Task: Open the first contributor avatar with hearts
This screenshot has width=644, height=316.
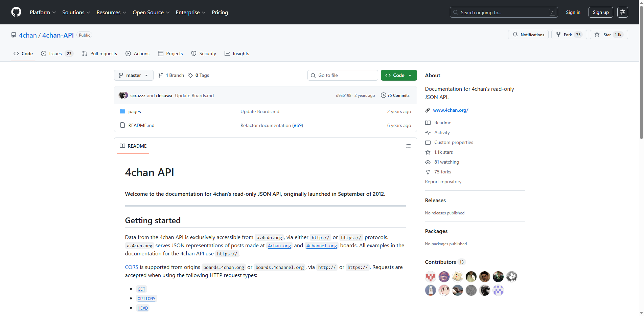Action: 431,277
